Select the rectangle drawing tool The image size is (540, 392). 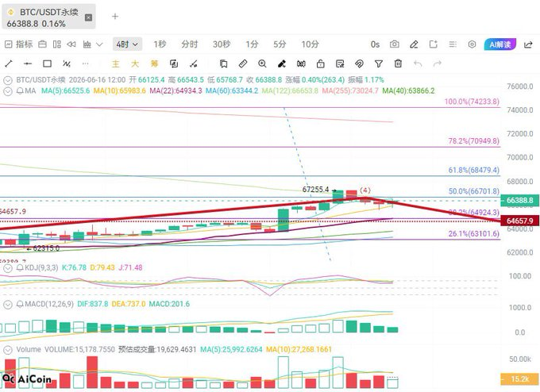click(47, 63)
